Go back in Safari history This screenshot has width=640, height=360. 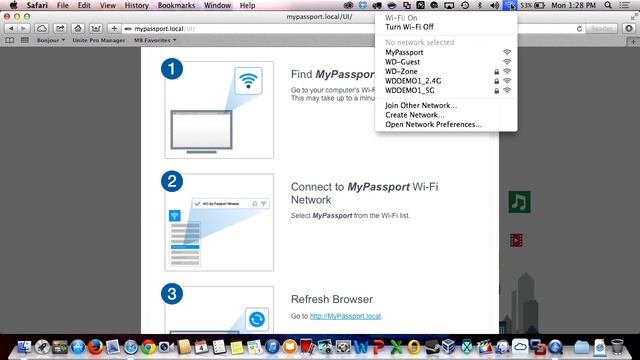(11, 29)
